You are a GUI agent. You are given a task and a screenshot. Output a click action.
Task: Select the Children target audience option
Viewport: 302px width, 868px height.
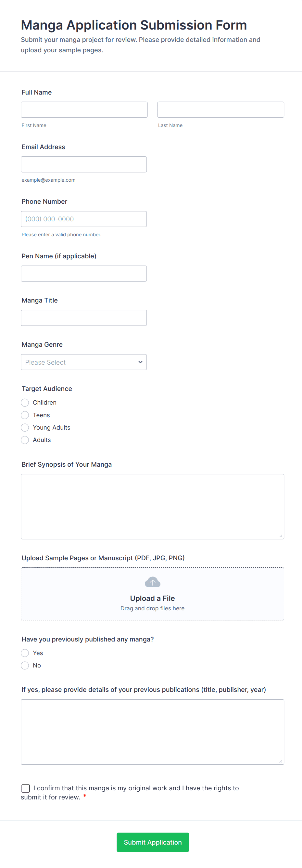(25, 402)
